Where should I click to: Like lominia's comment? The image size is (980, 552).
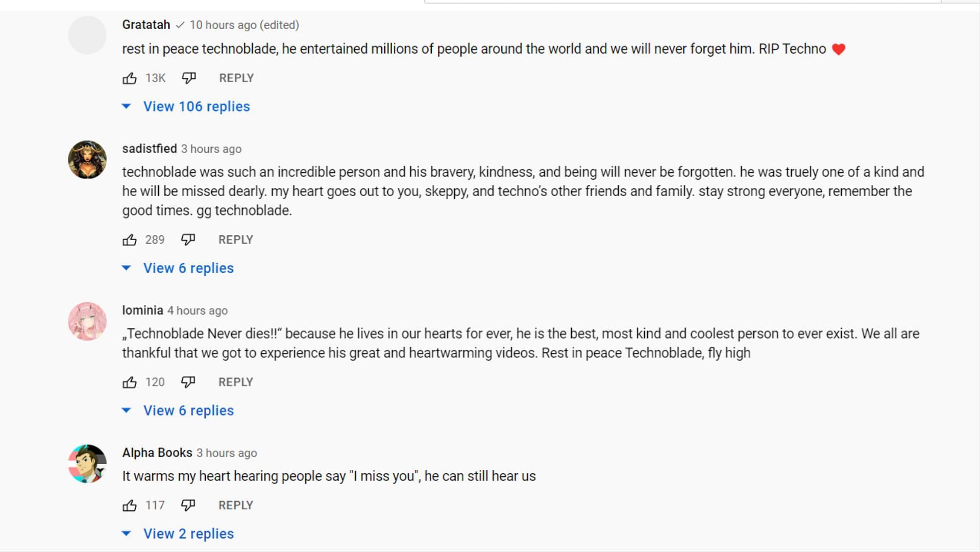pyautogui.click(x=130, y=382)
